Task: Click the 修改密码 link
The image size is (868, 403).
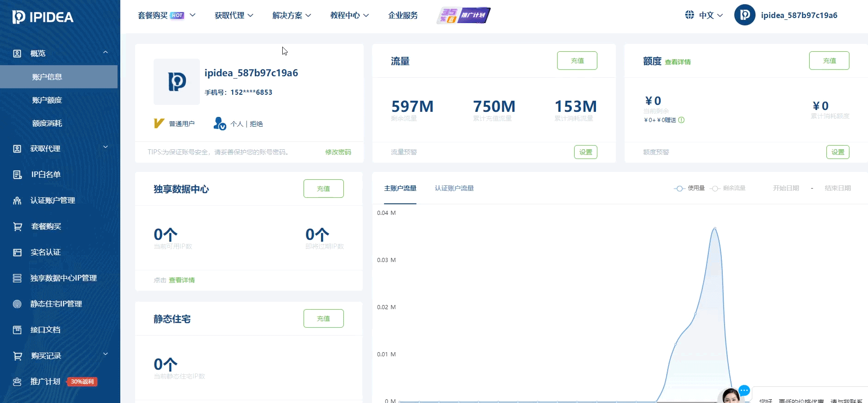Action: (x=338, y=152)
